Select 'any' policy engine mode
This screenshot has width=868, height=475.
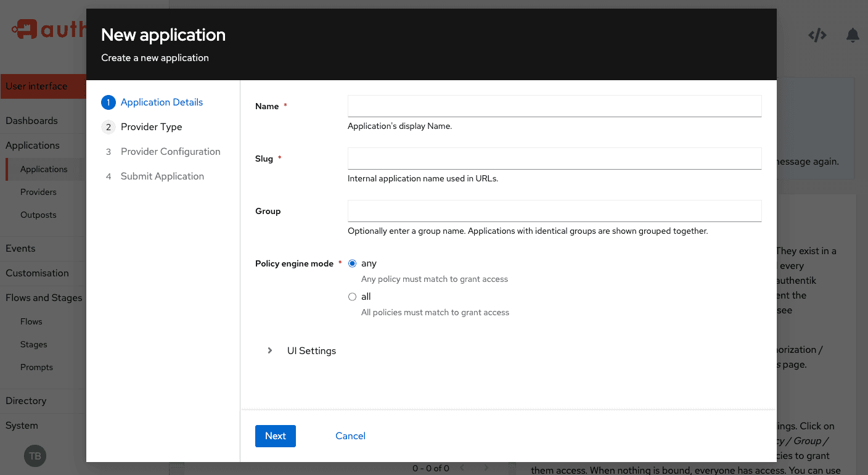click(353, 263)
